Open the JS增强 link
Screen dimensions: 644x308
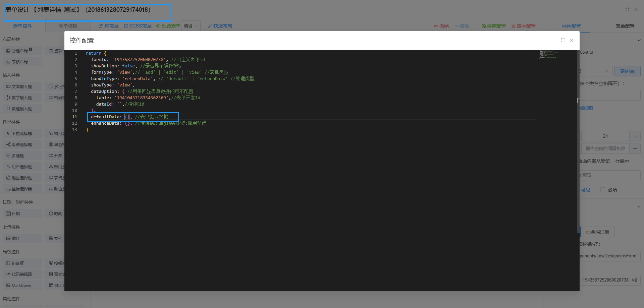coord(109,26)
